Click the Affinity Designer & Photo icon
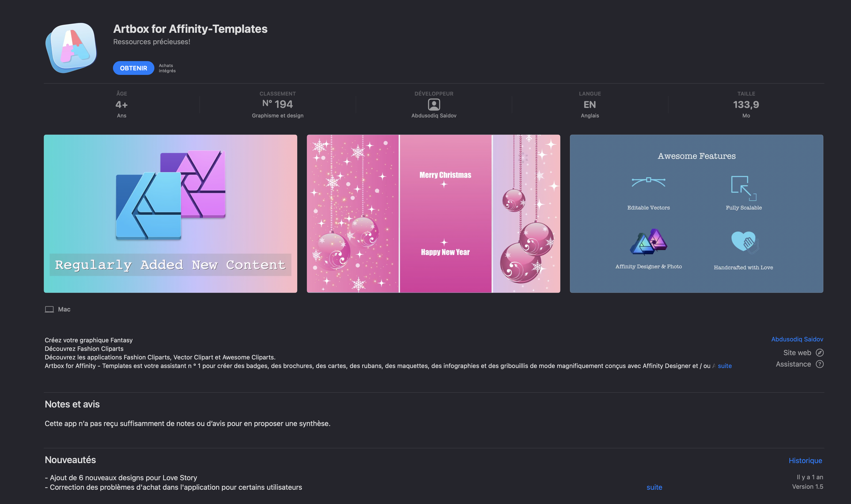Screen dimensions: 851x504 click(x=649, y=242)
